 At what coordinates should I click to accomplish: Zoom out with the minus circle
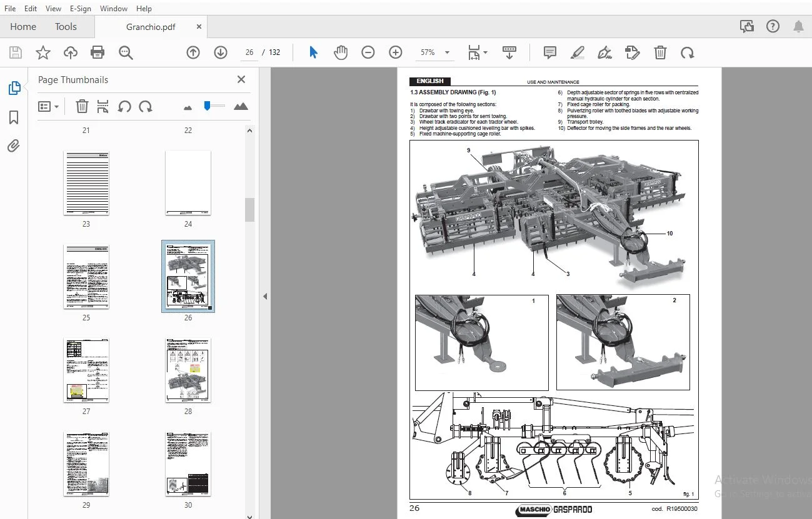click(368, 52)
